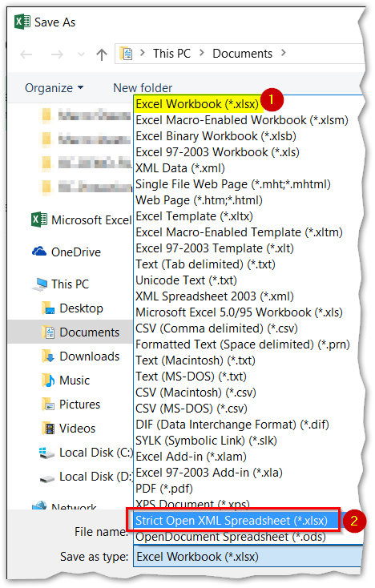
Task: Choose Excel 97-2003 Template (*.xlt)
Action: tap(215, 248)
